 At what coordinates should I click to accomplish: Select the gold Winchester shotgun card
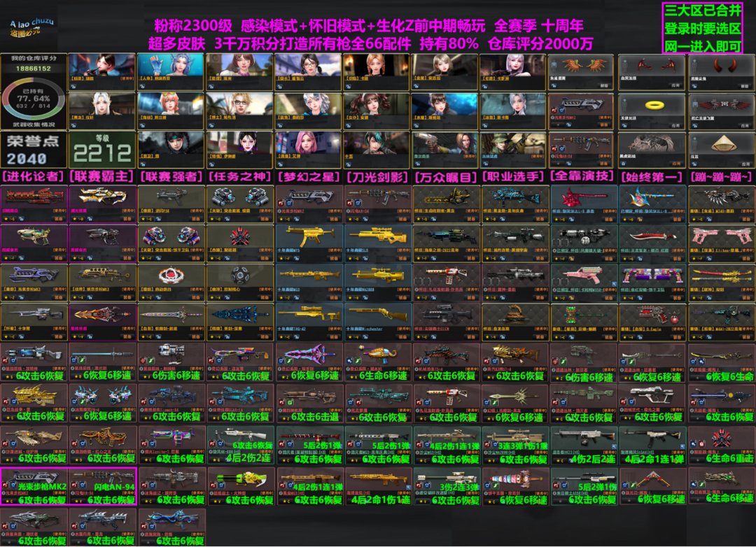click(x=378, y=322)
